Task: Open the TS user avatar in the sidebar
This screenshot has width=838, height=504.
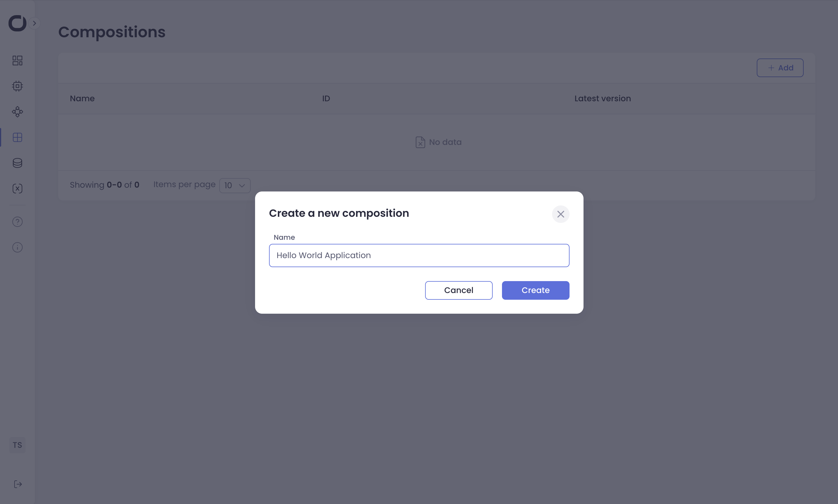Action: tap(17, 445)
